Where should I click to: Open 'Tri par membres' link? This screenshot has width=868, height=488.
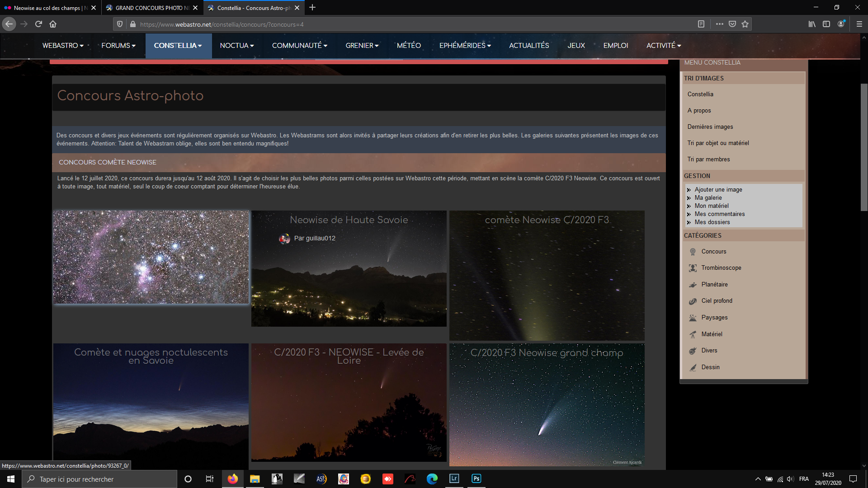[708, 160]
